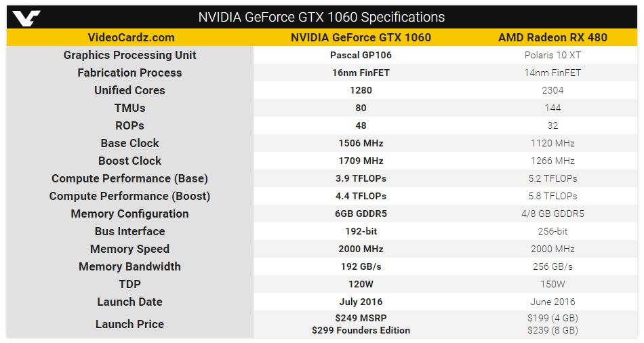The width and height of the screenshot is (644, 343).
Task: Click the $299 Founders Edition price text
Action: pyautogui.click(x=361, y=330)
